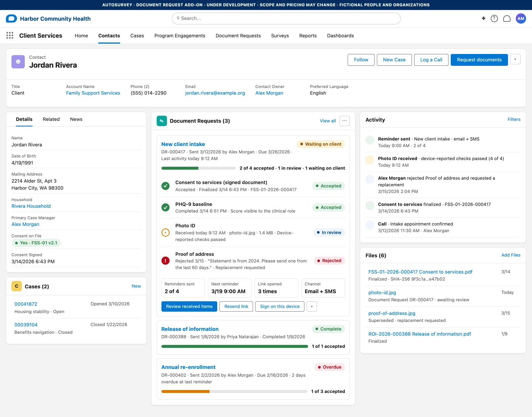Screen dimensions: 532x417
Task: Open case 00039104
Action: pyautogui.click(x=26, y=325)
